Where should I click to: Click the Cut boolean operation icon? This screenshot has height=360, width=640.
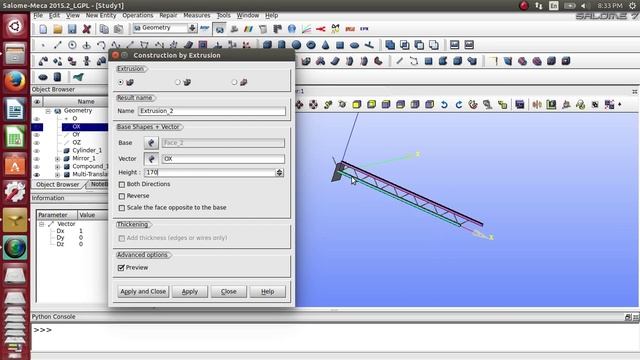pos(419,45)
